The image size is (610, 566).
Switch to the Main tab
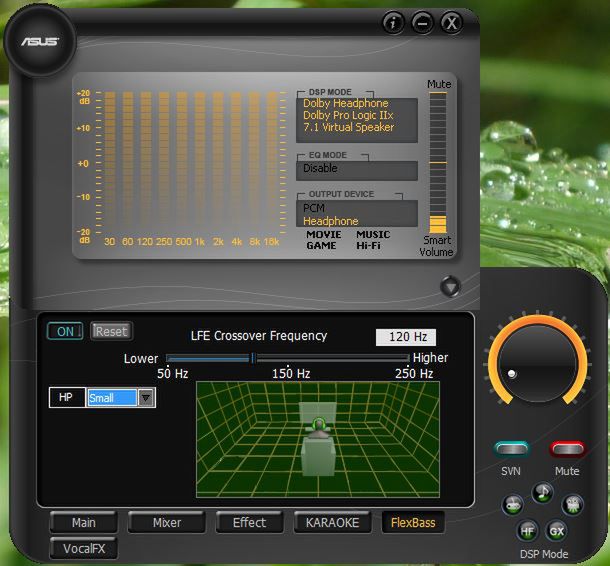tap(84, 522)
